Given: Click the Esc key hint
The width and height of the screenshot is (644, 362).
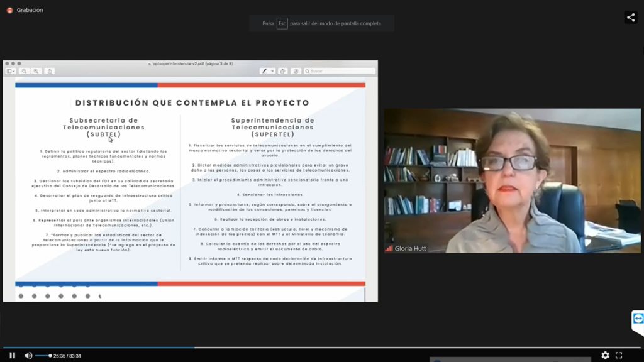Looking at the screenshot, I should [282, 23].
